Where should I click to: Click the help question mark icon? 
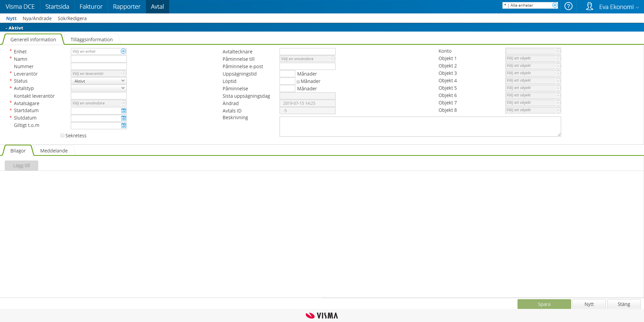(x=568, y=6)
